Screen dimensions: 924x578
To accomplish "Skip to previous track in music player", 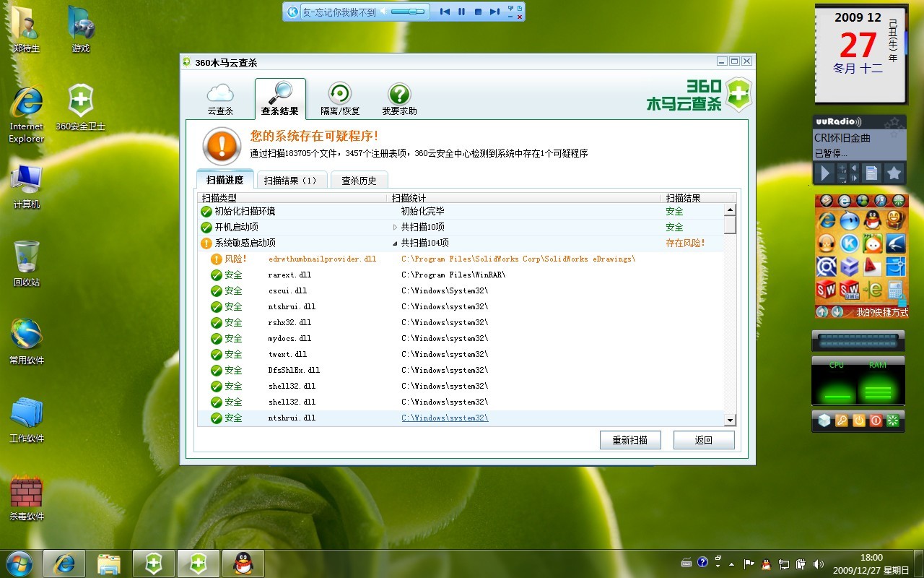I will pyautogui.click(x=445, y=12).
